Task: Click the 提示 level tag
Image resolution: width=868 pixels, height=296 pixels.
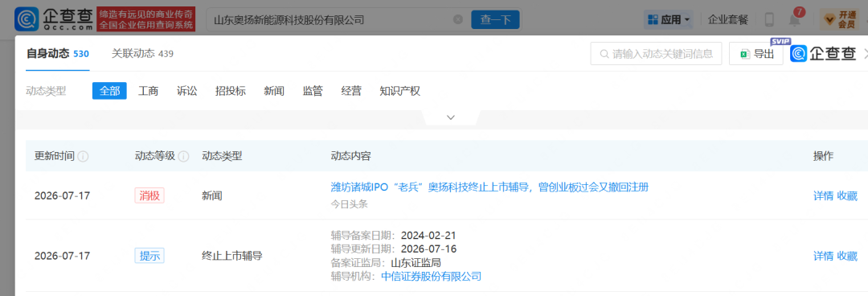Action: 149,256
